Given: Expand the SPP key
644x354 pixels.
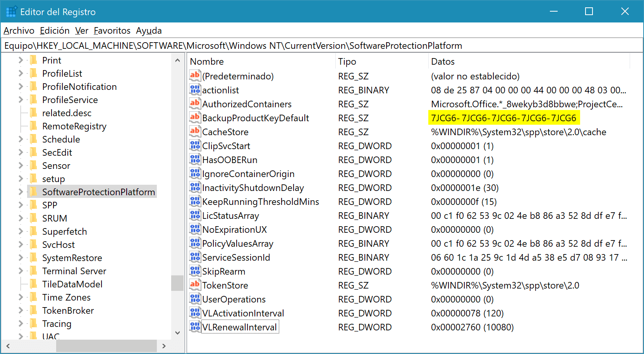Looking at the screenshot, I should click(21, 205).
